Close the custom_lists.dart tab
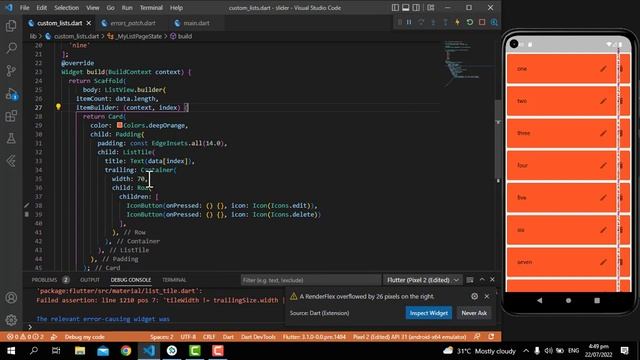Image resolution: width=640 pixels, height=360 pixels. click(x=89, y=23)
